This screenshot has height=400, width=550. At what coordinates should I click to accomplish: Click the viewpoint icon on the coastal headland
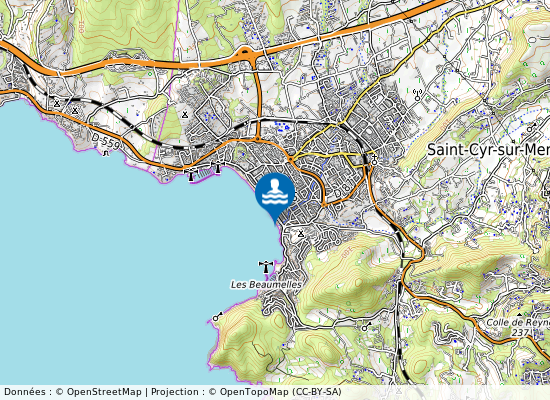[217, 316]
